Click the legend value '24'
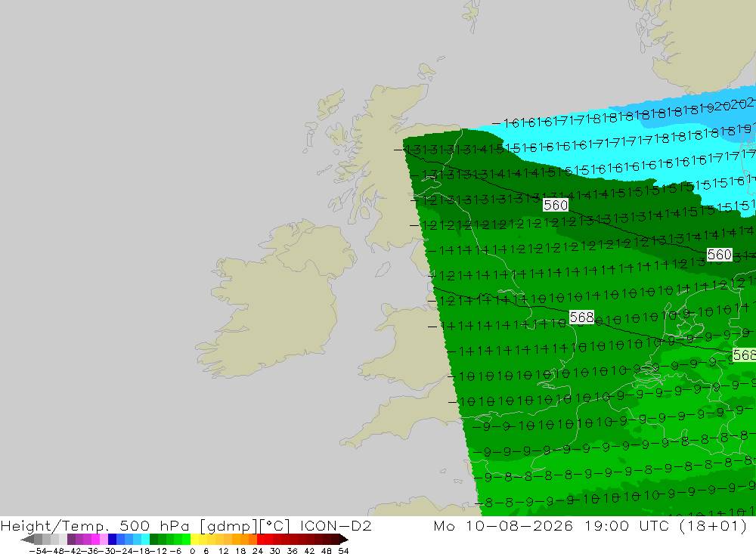This screenshot has width=756, height=554. 258,551
